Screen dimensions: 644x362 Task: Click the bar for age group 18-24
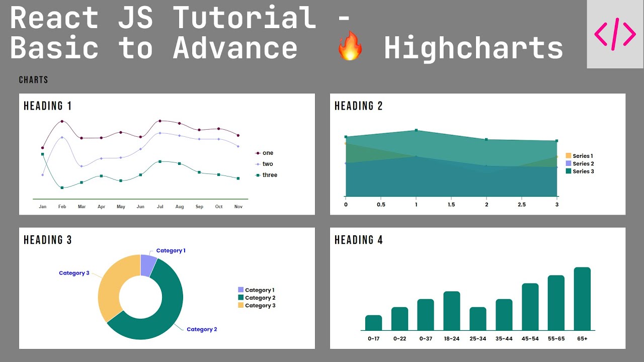(452, 311)
